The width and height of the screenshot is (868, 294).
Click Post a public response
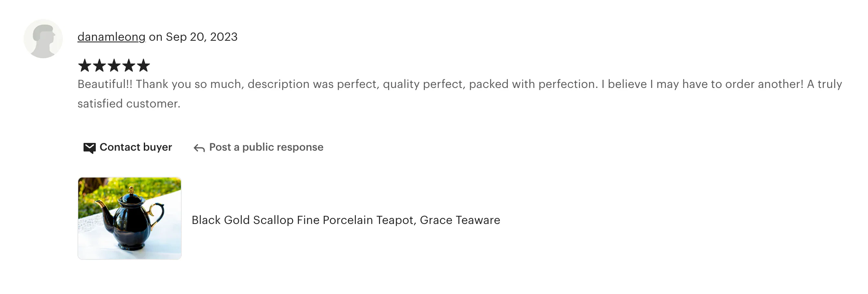click(x=265, y=147)
